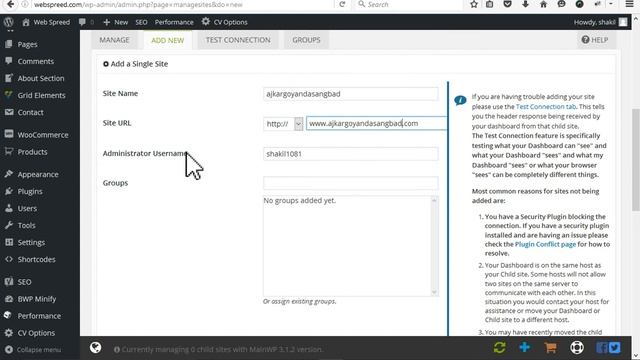The width and height of the screenshot is (640, 360).
Task: Toggle Add a Single Site section
Action: point(136,64)
